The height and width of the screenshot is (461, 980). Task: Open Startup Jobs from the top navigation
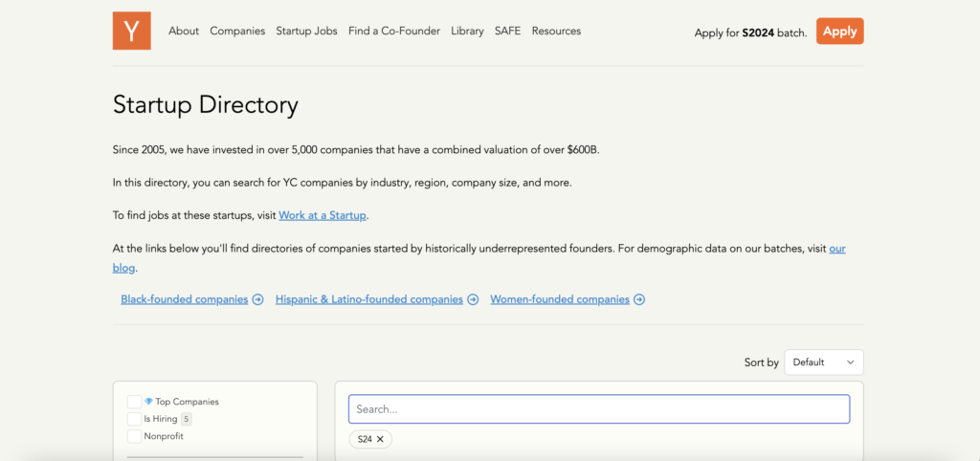[x=306, y=31]
